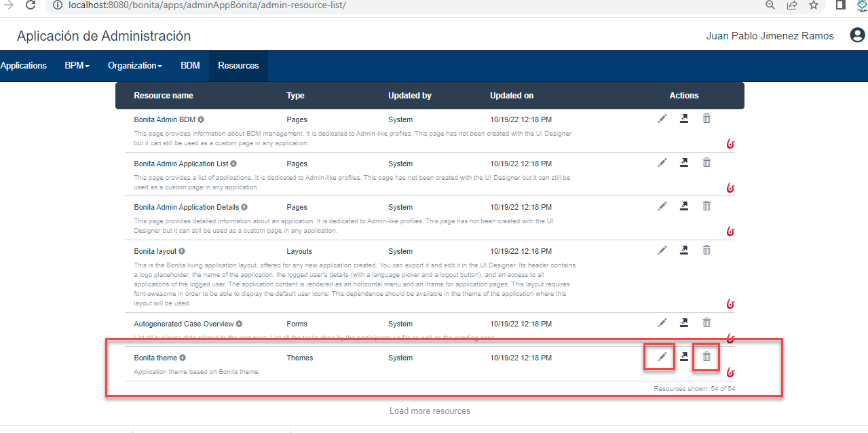Click the Type column header
The image size is (868, 433).
coord(295,96)
